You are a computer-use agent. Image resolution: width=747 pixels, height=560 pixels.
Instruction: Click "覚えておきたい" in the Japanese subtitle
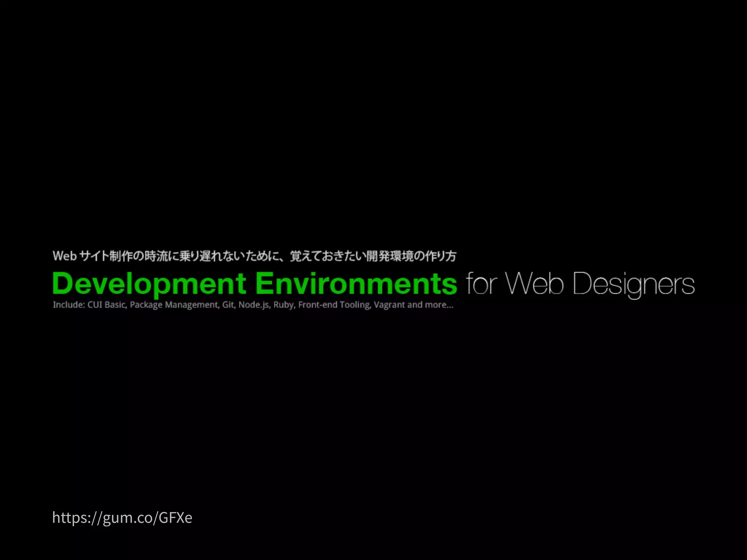(x=328, y=256)
